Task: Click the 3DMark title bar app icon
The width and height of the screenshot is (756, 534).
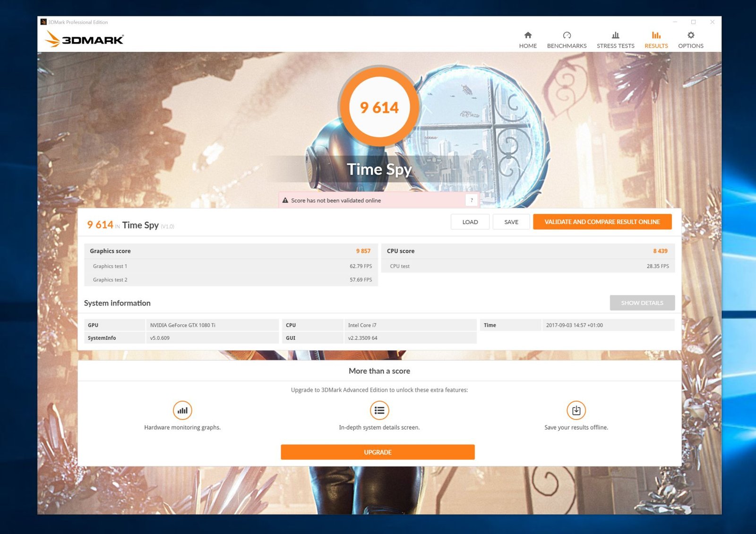Action: pos(43,22)
